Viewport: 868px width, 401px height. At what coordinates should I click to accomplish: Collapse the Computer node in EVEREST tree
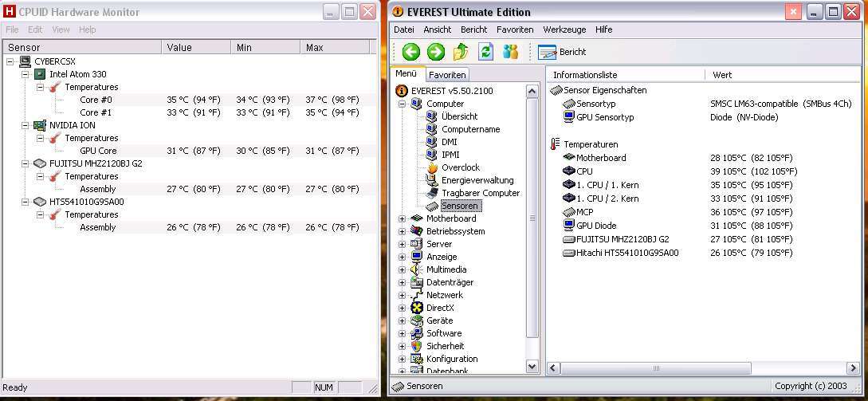coord(402,104)
